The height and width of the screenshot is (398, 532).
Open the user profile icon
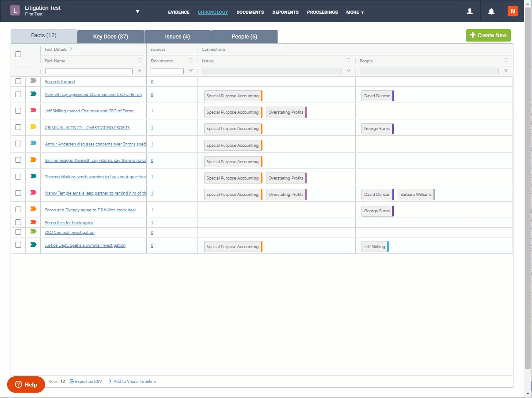470,11
